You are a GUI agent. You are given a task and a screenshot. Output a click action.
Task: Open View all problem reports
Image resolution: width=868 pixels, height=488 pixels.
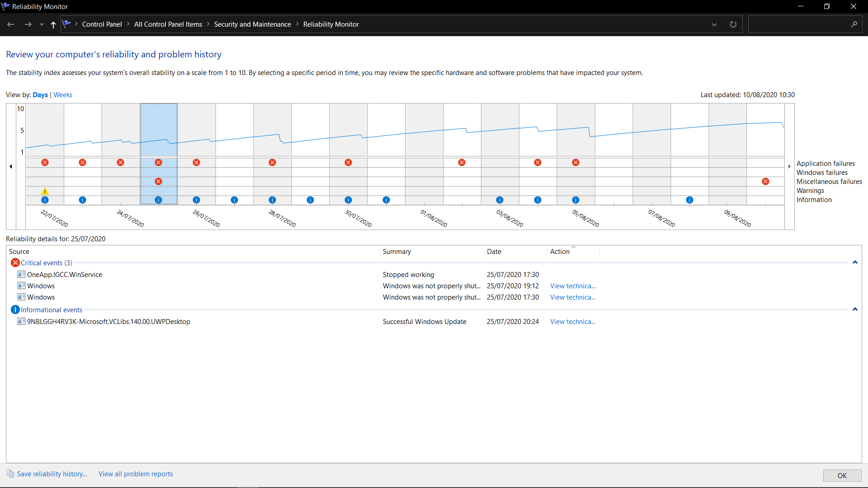[x=136, y=474]
